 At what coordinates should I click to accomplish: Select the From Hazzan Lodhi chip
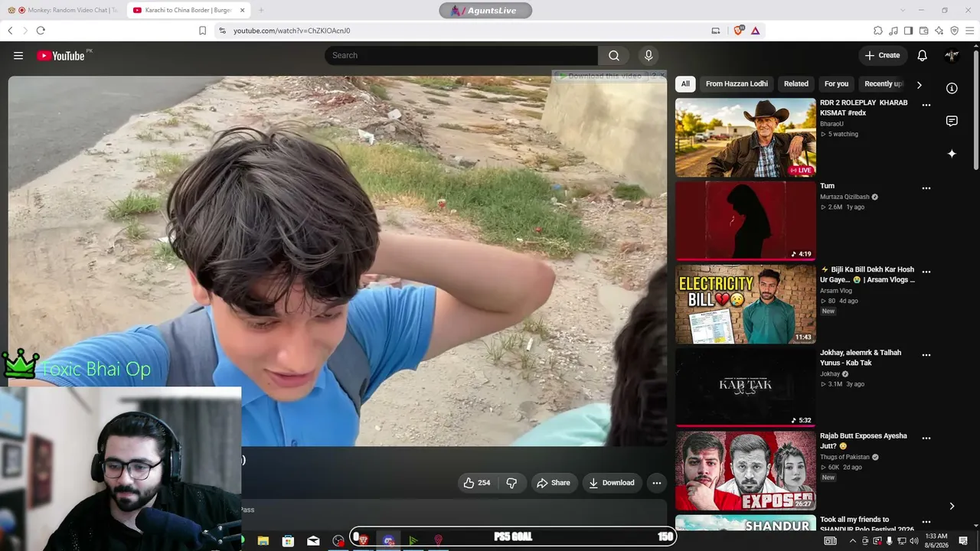coord(737,84)
